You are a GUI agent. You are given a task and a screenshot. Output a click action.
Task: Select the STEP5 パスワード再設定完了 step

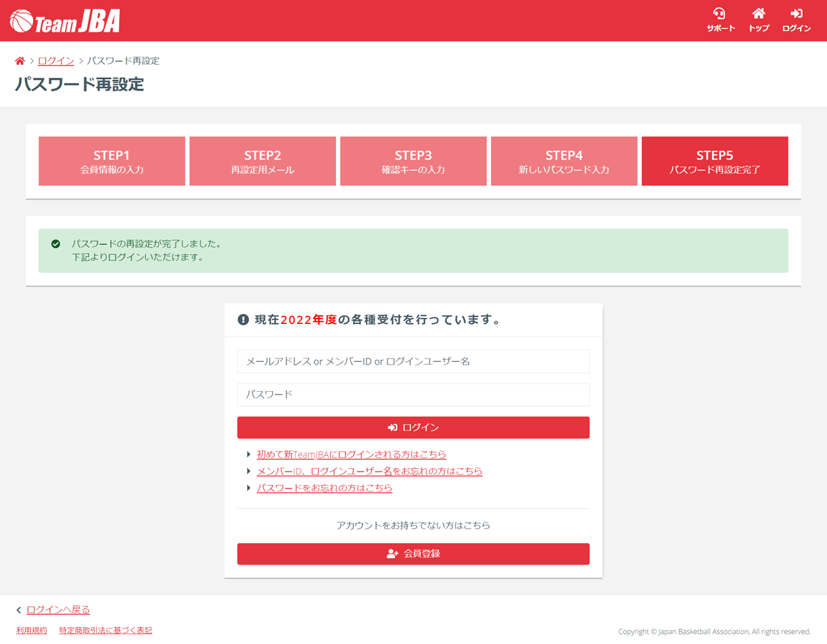click(715, 161)
